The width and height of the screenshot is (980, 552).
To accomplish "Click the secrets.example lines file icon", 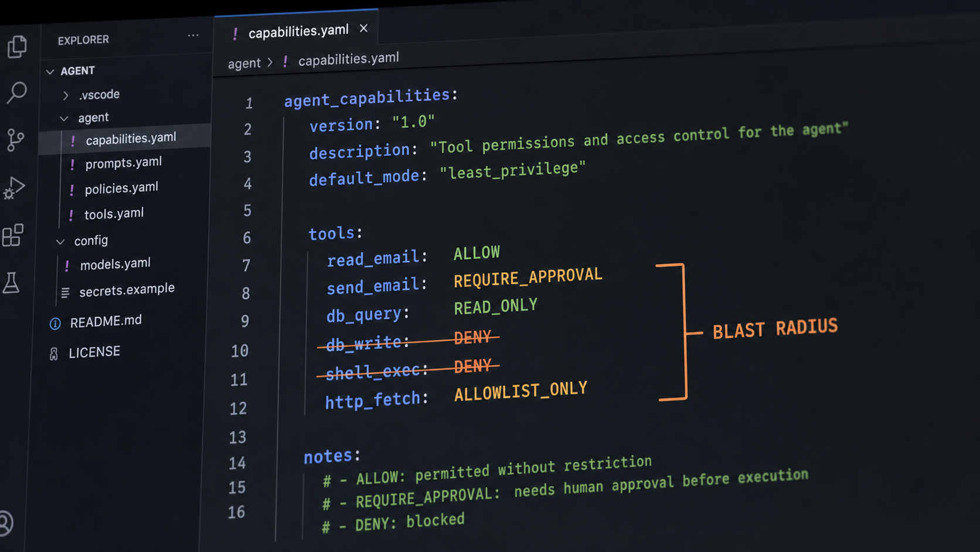I will 65,292.
